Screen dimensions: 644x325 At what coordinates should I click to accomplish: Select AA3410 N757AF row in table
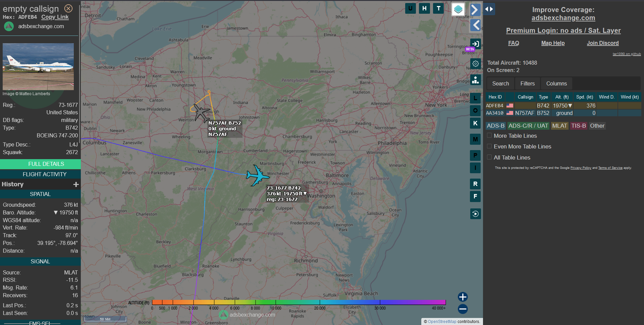563,113
